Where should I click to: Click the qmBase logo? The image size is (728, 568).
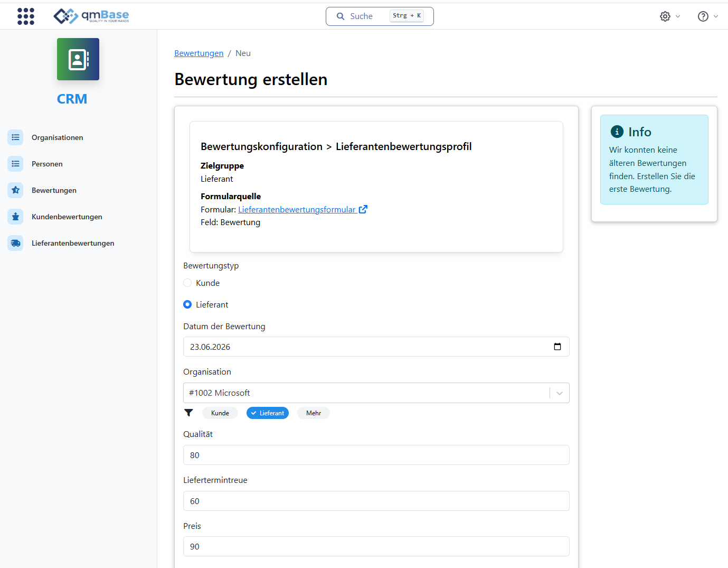tap(91, 16)
